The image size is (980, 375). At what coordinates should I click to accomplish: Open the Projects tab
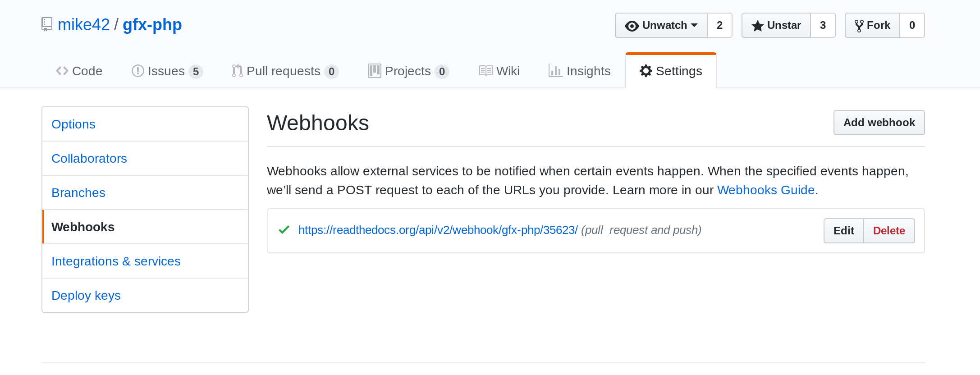coord(408,71)
